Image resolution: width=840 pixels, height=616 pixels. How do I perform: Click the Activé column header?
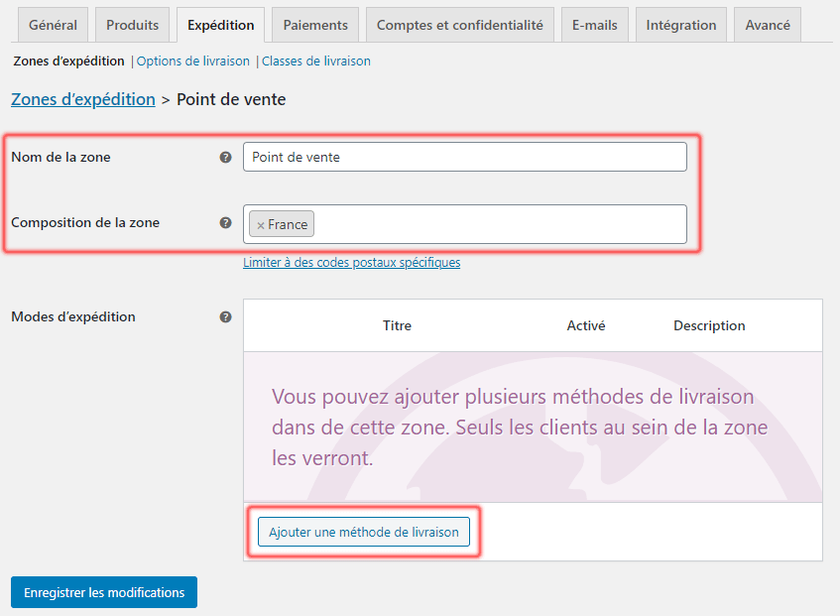point(586,325)
